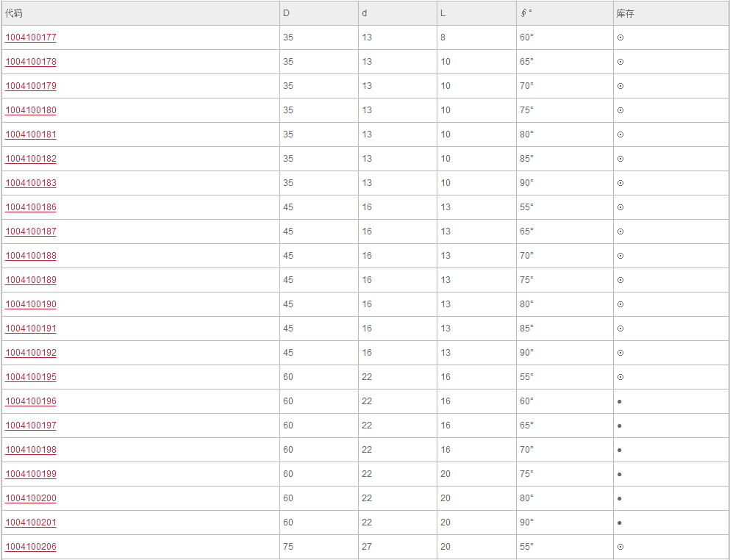Open product code 1004100183
Viewport: 730px width, 560px height.
(31, 182)
